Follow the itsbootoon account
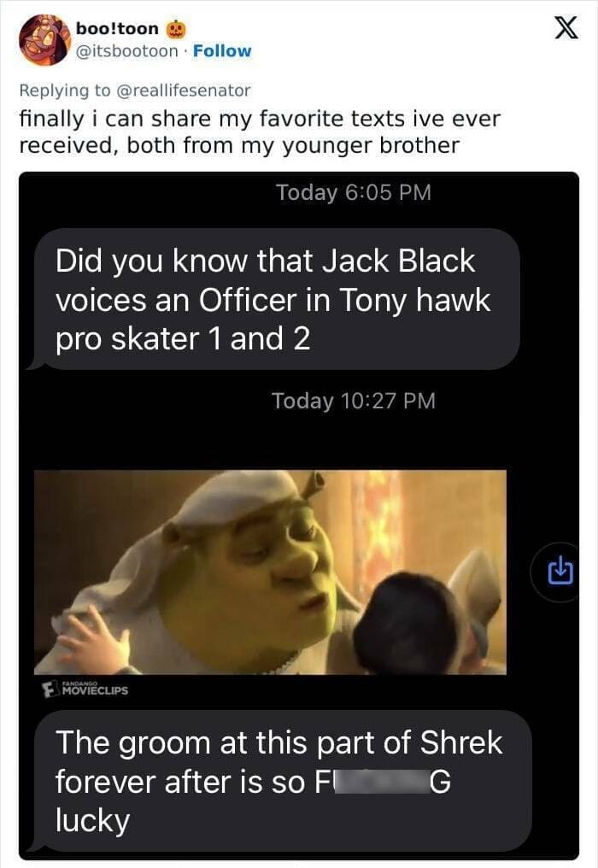Image resolution: width=598 pixels, height=868 pixels. (222, 51)
